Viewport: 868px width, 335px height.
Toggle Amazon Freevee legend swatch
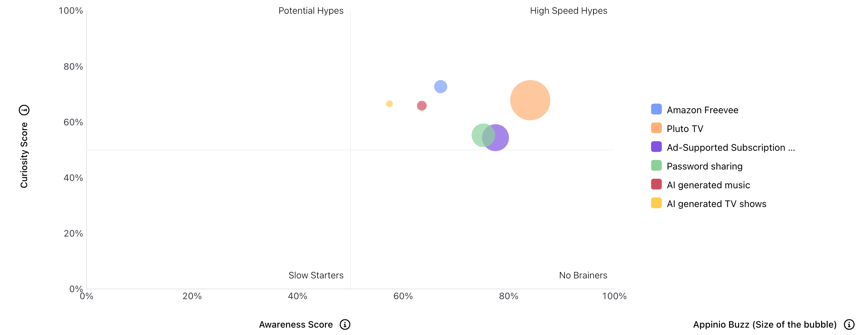click(x=656, y=109)
